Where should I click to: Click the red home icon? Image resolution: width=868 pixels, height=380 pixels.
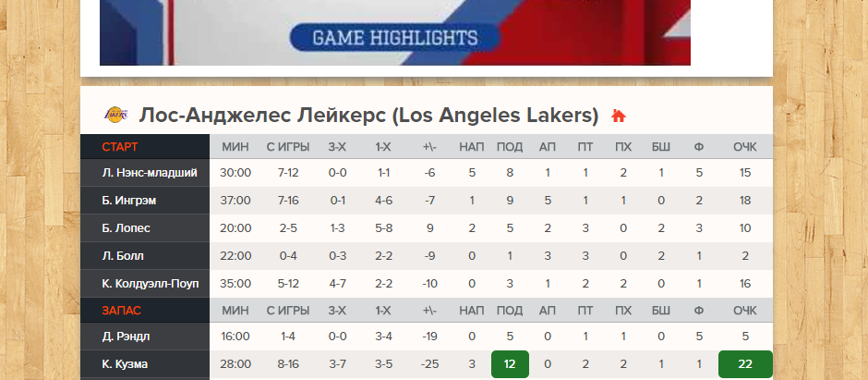point(619,116)
